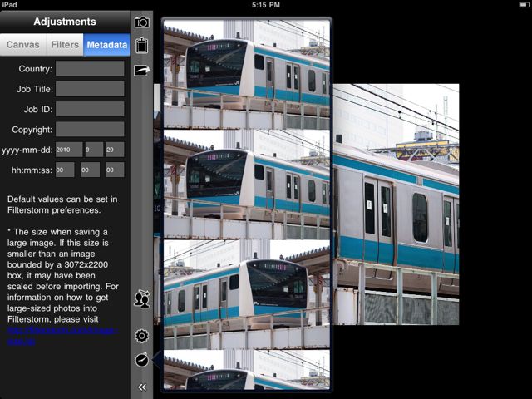The width and height of the screenshot is (532, 399).
Task: Edit the day field showing 29
Action: pyautogui.click(x=115, y=150)
